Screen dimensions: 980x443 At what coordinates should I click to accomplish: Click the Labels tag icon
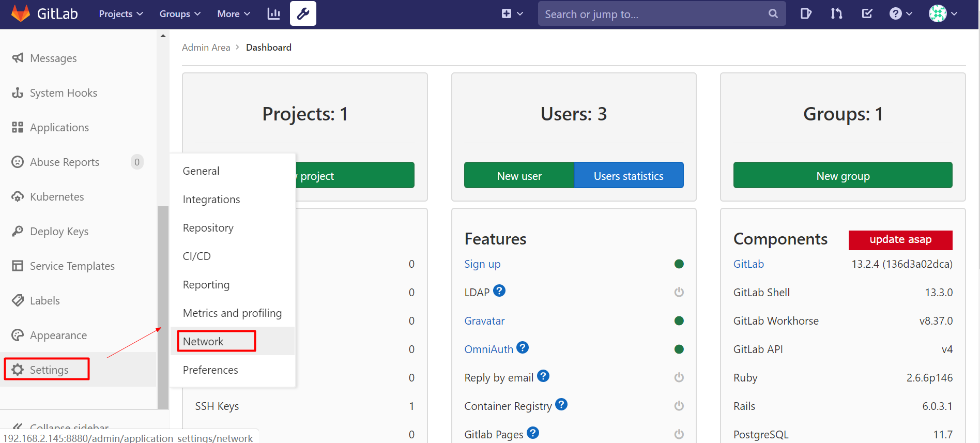18,300
